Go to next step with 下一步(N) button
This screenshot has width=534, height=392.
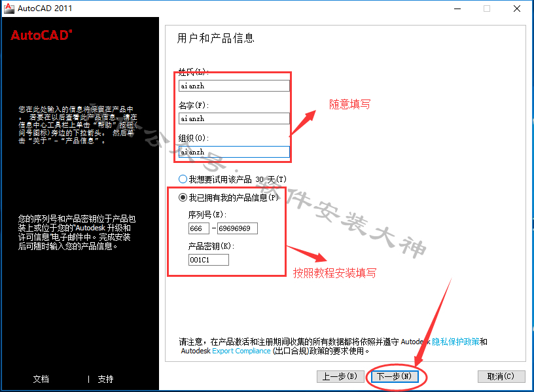pos(395,376)
